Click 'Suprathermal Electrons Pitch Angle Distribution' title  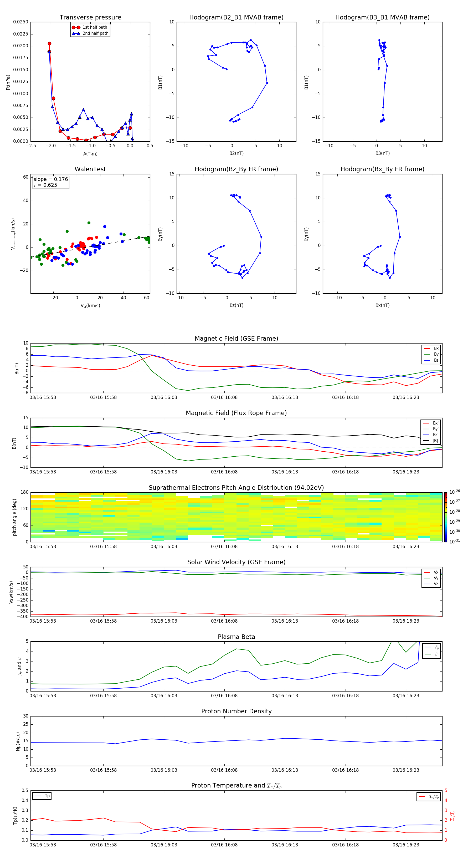coord(236,488)
